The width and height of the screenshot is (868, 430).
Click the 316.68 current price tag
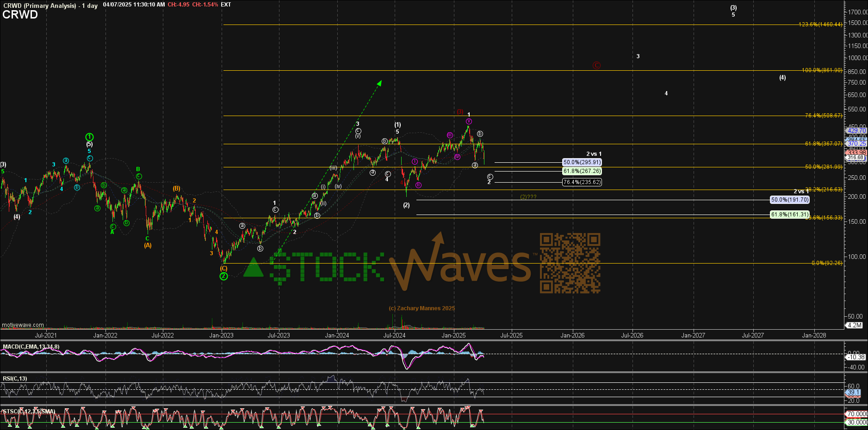[x=856, y=158]
